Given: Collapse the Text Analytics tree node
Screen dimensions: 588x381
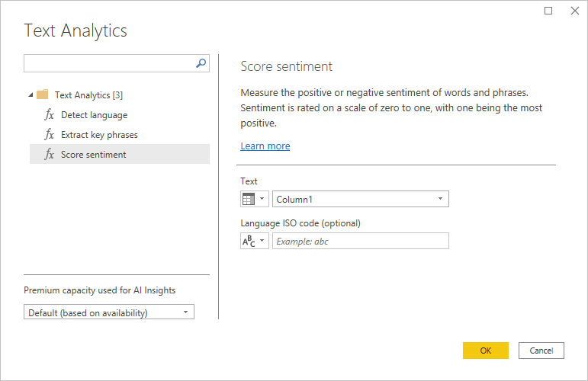Looking at the screenshot, I should (31, 94).
